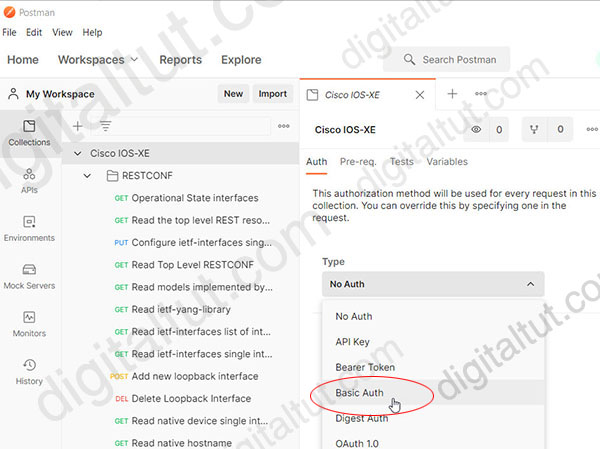Click the Postman logo icon

(x=9, y=12)
